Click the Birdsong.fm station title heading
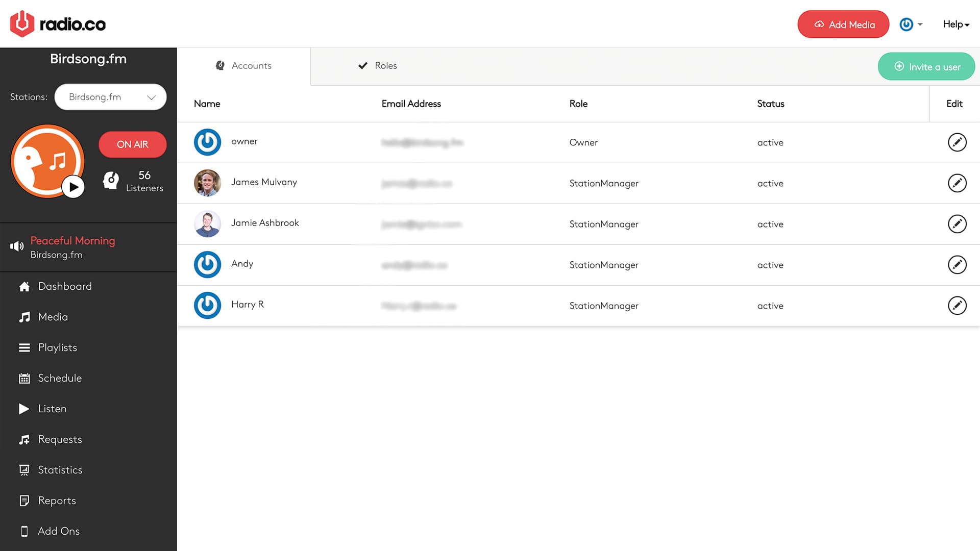Viewport: 980px width, 551px height. pos(88,59)
